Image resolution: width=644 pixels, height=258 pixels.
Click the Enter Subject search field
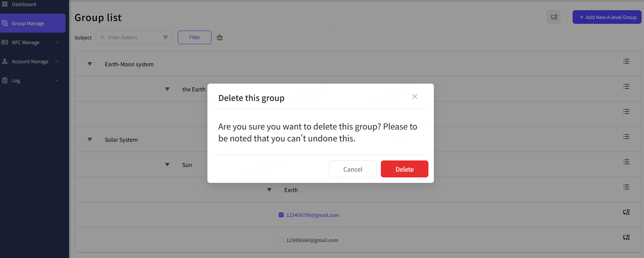click(x=134, y=37)
